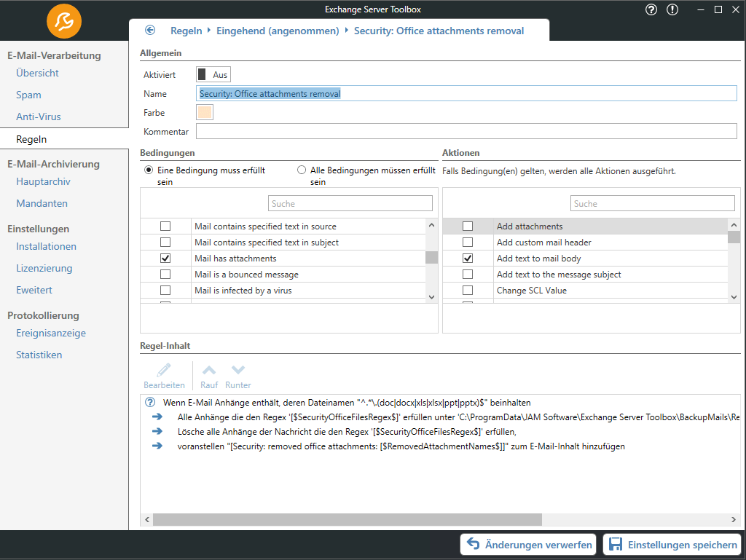Click the rule Name input field
This screenshot has width=746, height=560.
point(466,94)
